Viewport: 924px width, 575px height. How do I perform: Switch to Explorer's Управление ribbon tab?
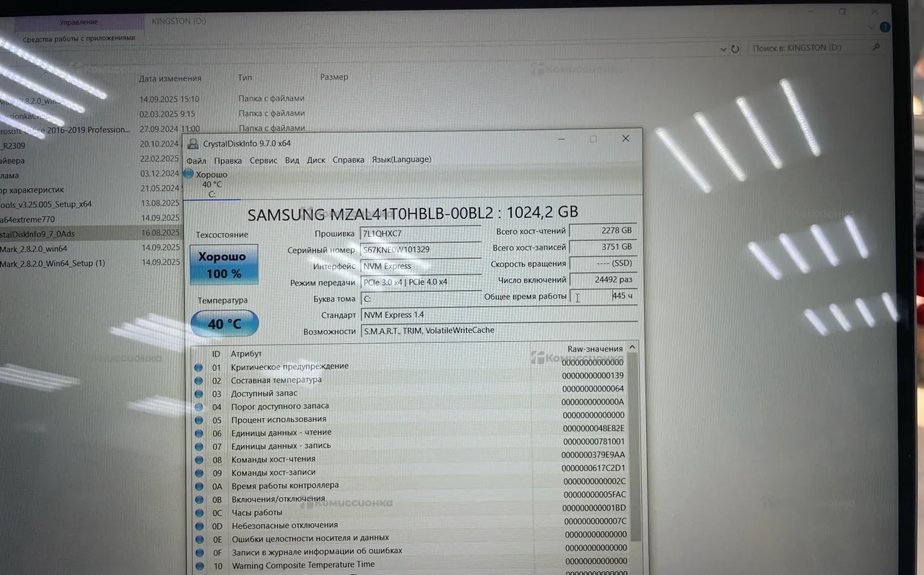click(x=79, y=22)
